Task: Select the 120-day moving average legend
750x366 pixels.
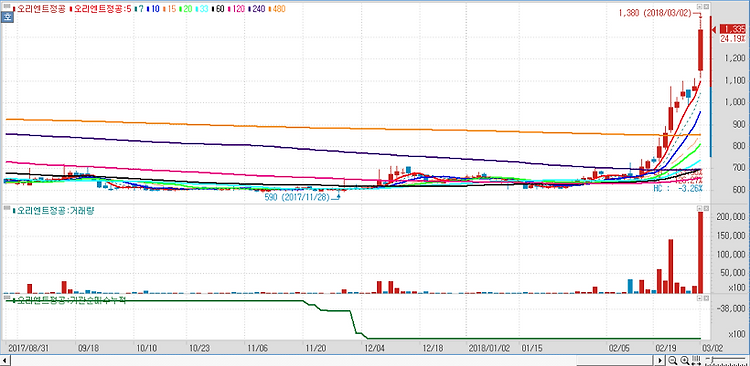Action: point(237,8)
